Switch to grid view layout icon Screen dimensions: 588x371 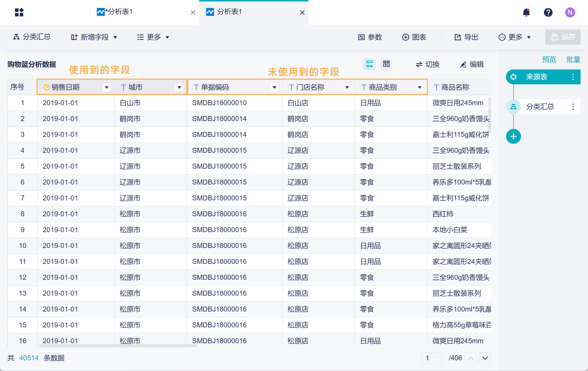pos(386,64)
